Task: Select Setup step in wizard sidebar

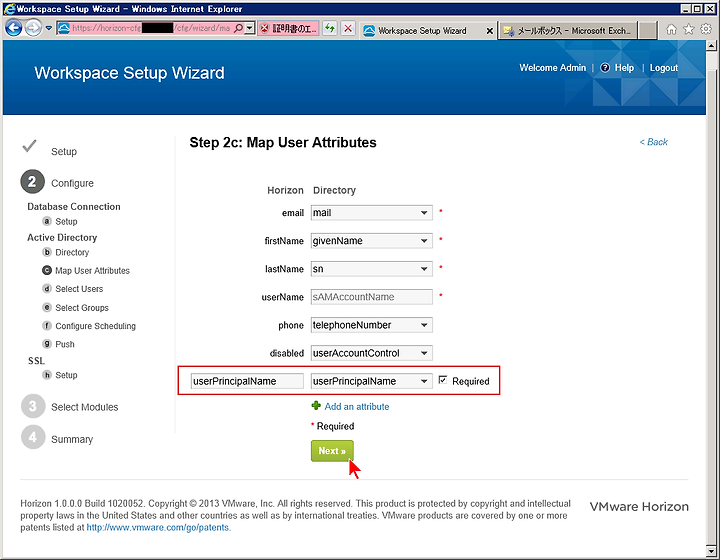Action: [x=64, y=151]
